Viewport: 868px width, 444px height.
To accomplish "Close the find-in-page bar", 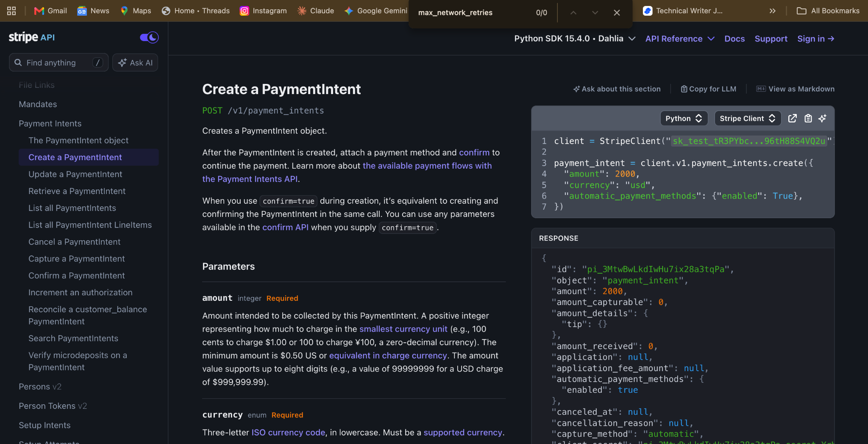I will 617,13.
